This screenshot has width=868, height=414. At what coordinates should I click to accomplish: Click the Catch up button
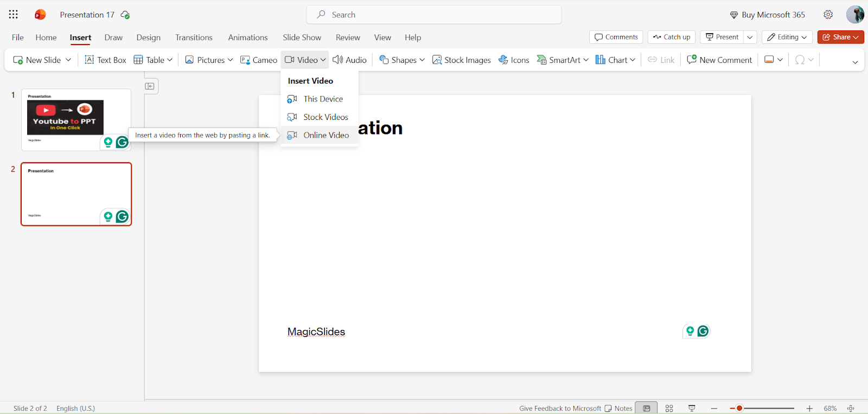(x=672, y=37)
